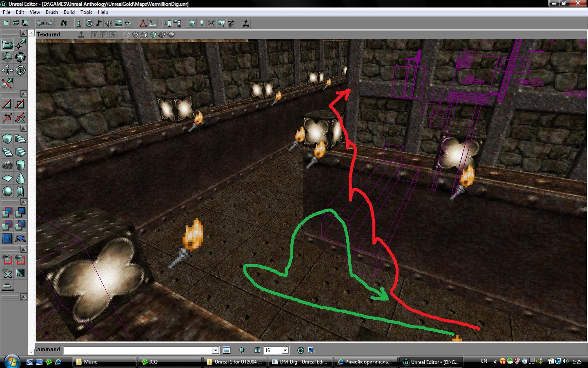Viewport: 588px width, 368px height.
Task: Save the level with the floppy icon
Action: (x=25, y=23)
